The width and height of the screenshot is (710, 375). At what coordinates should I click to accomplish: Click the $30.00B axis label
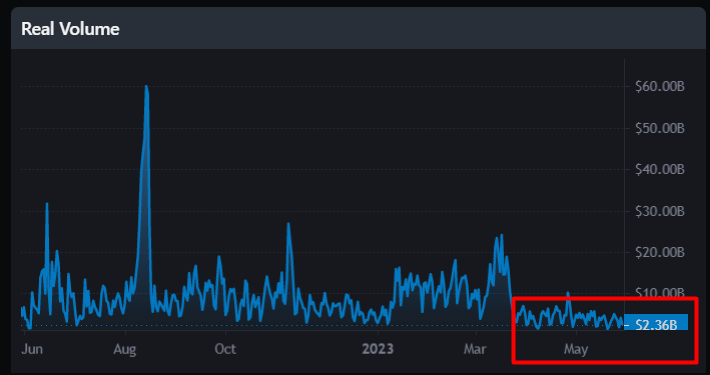click(x=660, y=212)
